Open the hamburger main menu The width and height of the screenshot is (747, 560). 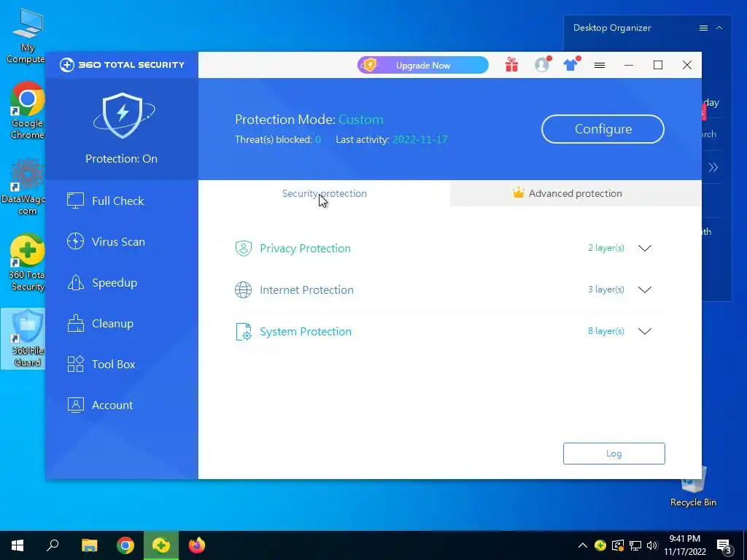pyautogui.click(x=600, y=65)
